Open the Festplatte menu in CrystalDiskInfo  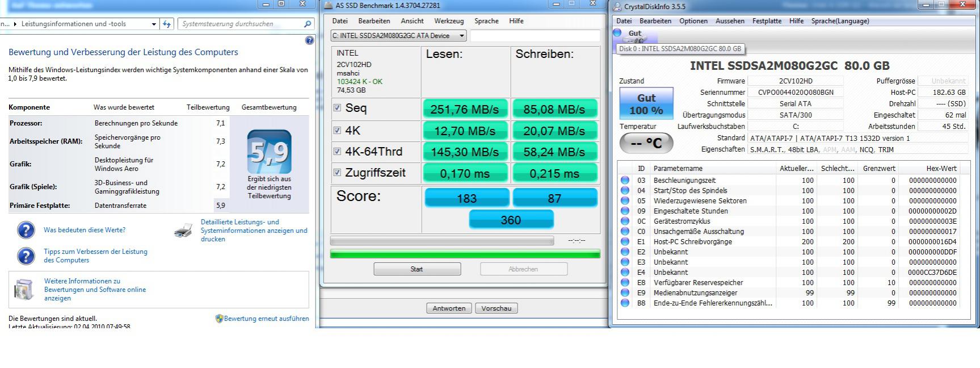pos(767,21)
